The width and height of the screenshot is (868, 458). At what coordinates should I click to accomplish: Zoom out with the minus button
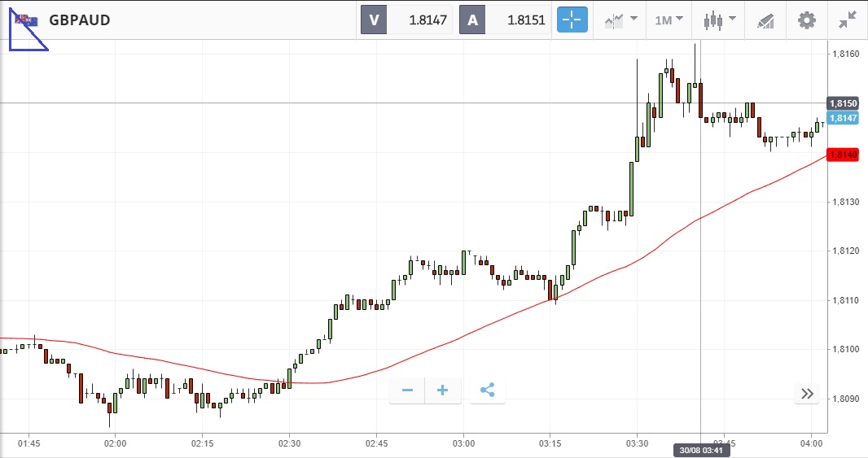pos(407,390)
